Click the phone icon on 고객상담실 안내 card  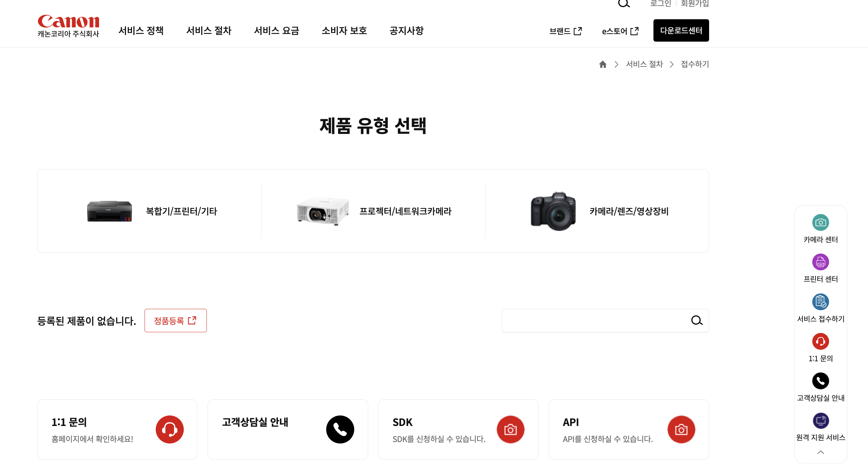pyautogui.click(x=340, y=429)
